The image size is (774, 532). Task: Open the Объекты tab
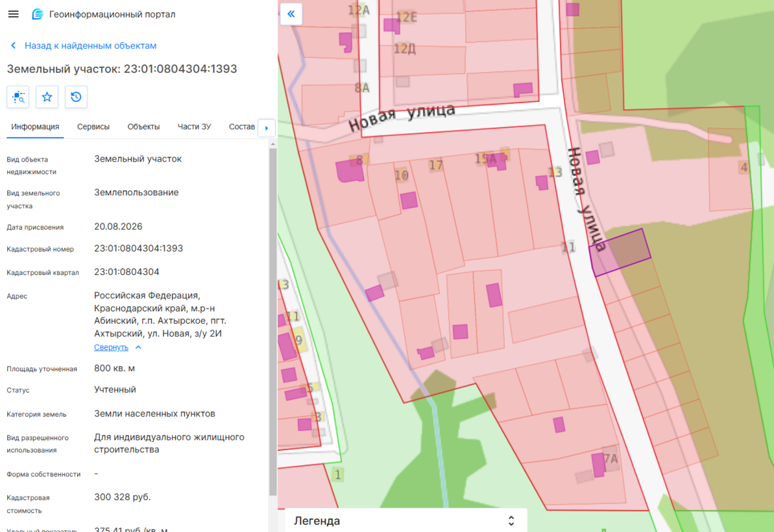pos(143,127)
